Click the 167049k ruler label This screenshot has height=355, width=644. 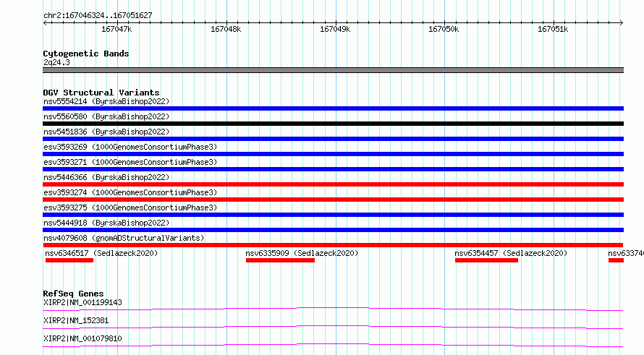coord(335,29)
